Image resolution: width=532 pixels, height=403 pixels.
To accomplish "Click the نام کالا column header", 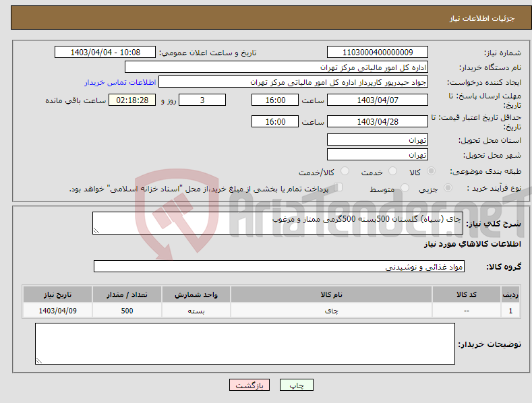I will (x=331, y=294).
